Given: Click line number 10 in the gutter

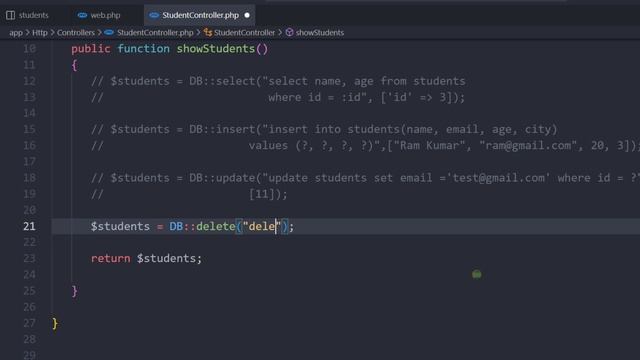Looking at the screenshot, I should click(x=29, y=49).
